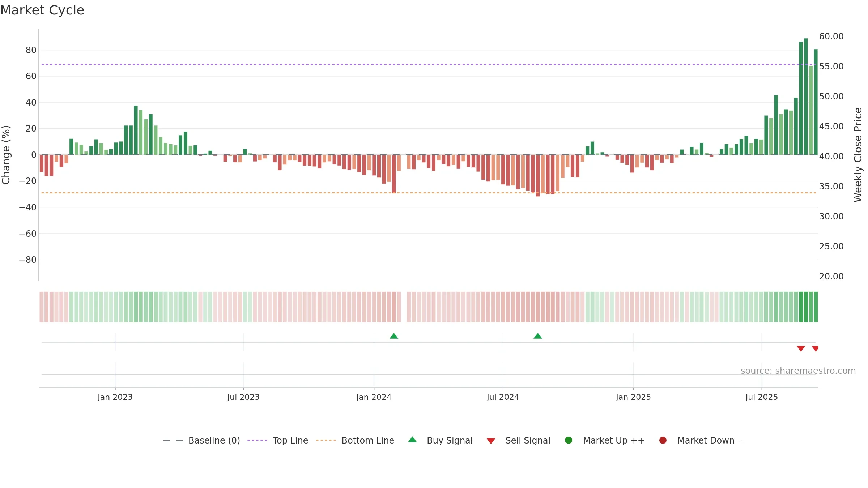The image size is (868, 488).
Task: Toggle the Top Line legend entry
Action: (x=278, y=440)
